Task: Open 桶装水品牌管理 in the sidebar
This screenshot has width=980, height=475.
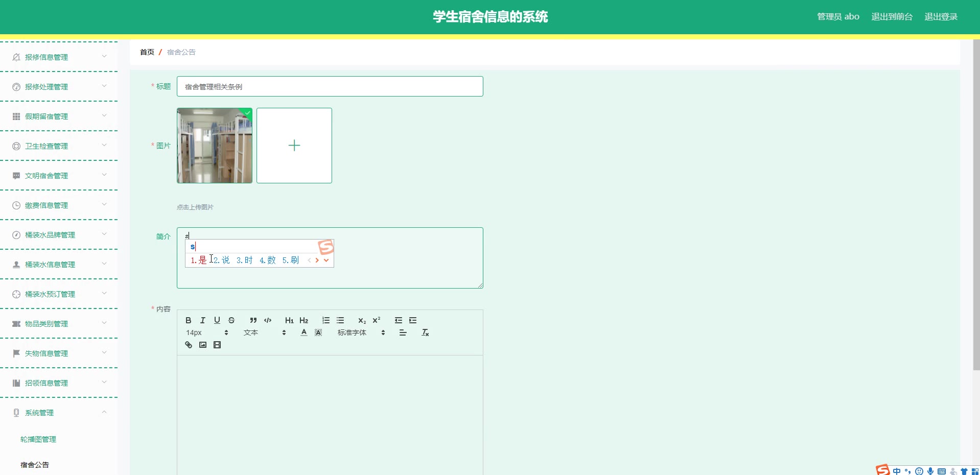Action: 59,235
